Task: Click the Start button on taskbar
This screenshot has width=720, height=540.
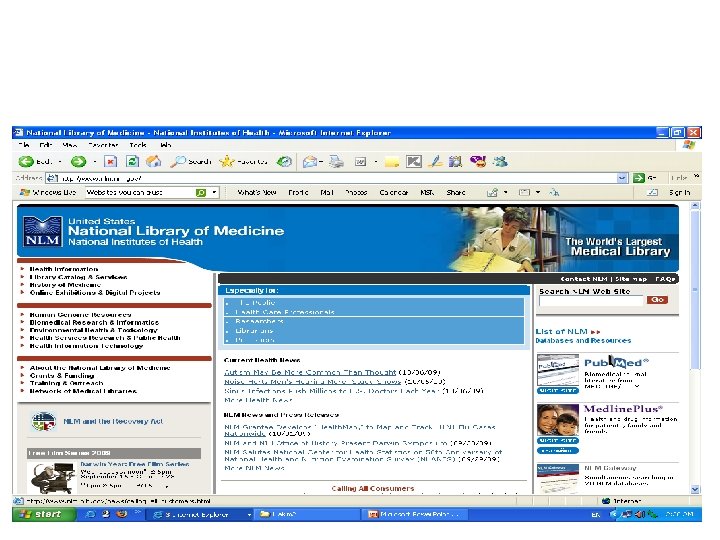Action: coord(44,515)
